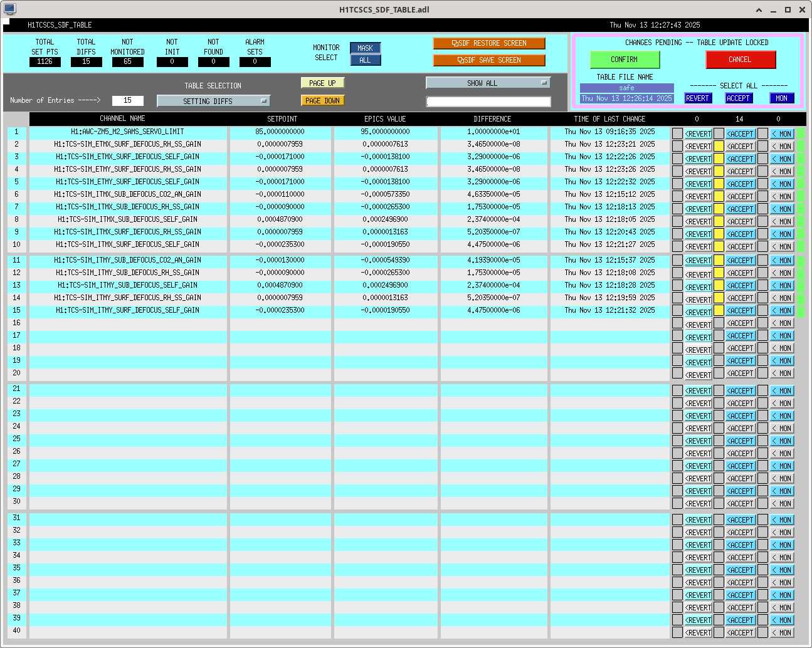Tick the revert checkbox for row 1
This screenshot has width=812, height=648.
pos(677,133)
